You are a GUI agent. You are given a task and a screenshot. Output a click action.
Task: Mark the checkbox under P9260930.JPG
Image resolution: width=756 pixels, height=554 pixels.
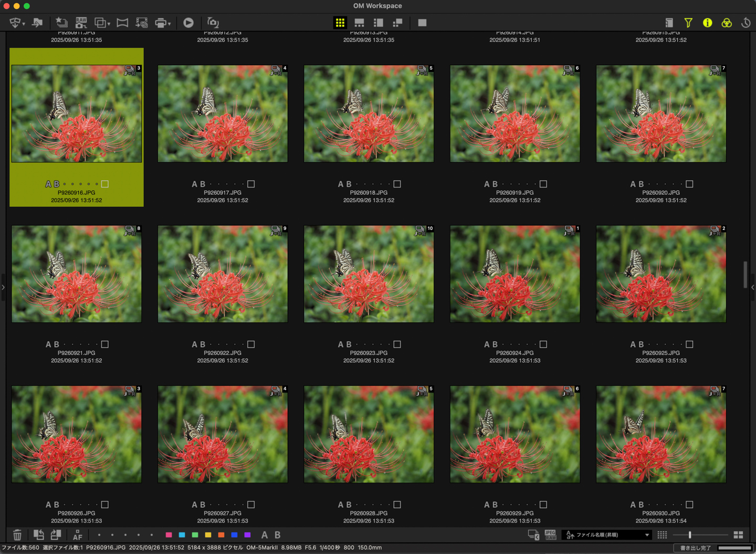(x=689, y=505)
